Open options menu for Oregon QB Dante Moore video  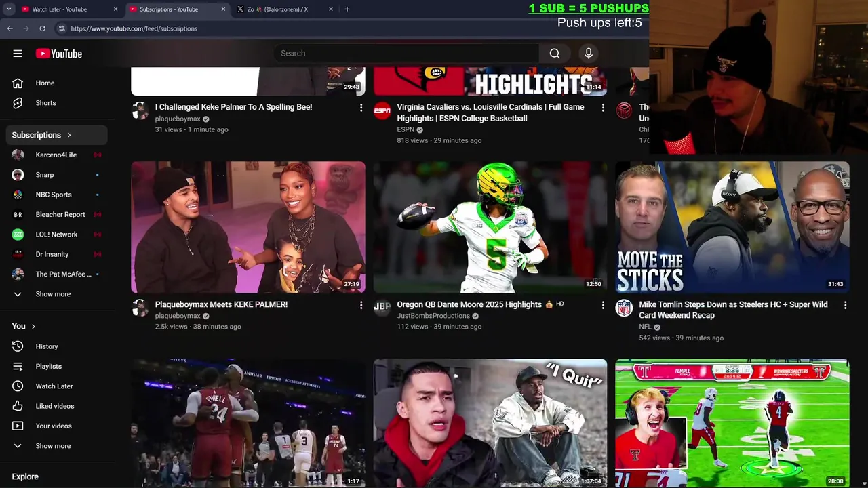[603, 305]
